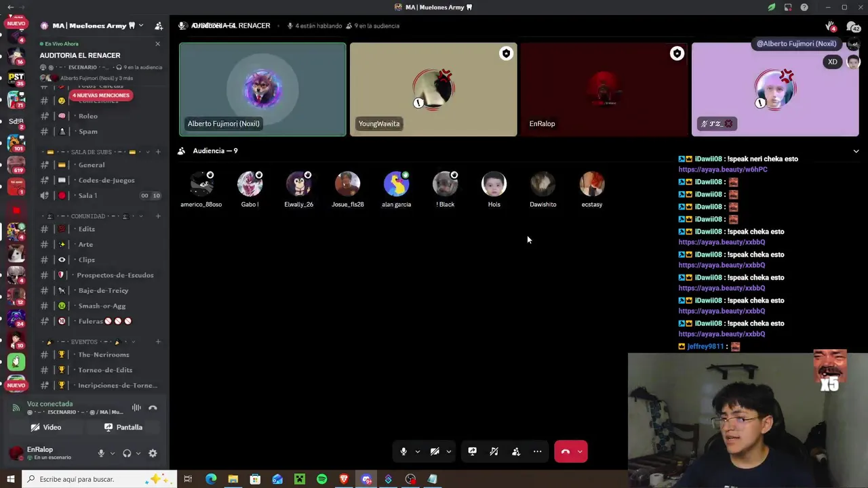This screenshot has height=488, width=868.
Task: Open Gabo ! audience avatar
Action: pyautogui.click(x=250, y=184)
